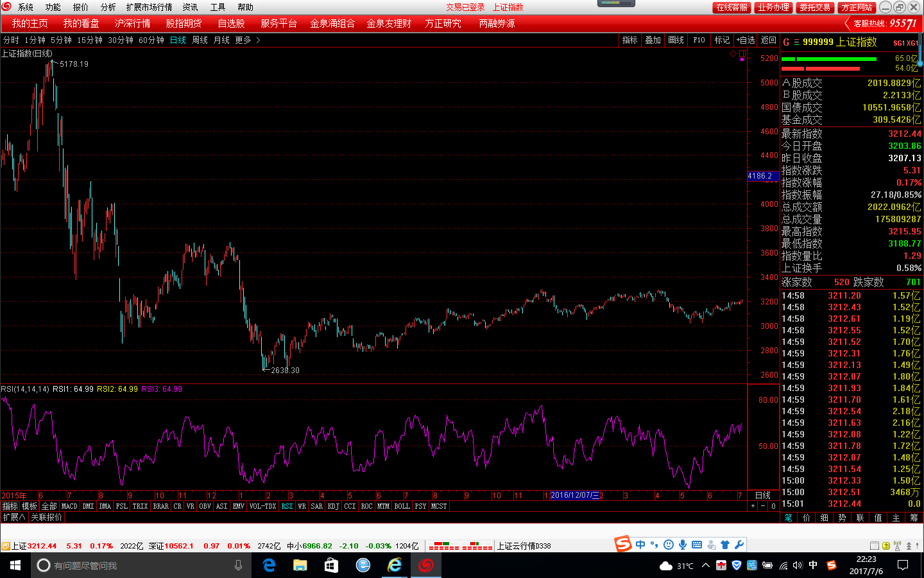
Task: Open the 系统 menu
Action: click(x=26, y=7)
